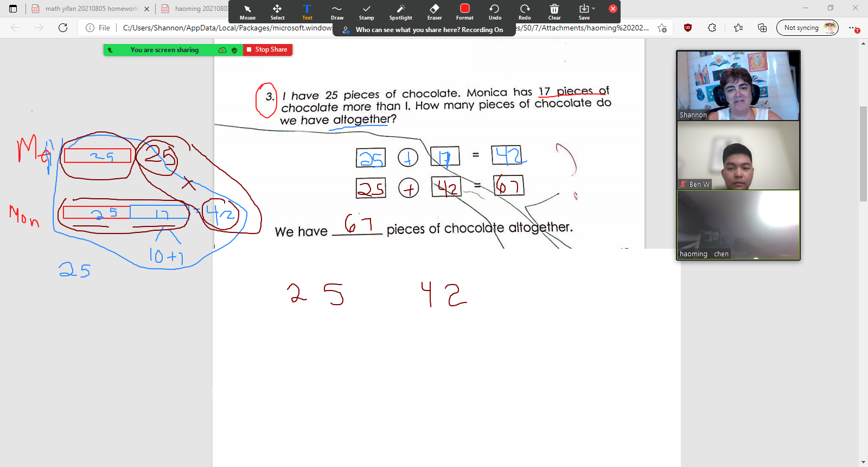Viewport: 868px width, 467px height.
Task: Close the math yifan homework tab
Action: (x=146, y=9)
